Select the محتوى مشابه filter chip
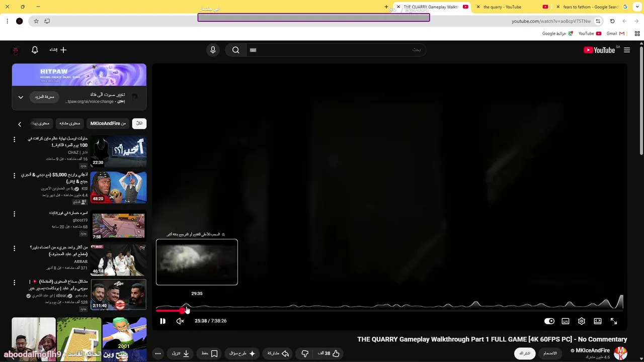Viewport: 644px width, 362px height. pos(70,123)
